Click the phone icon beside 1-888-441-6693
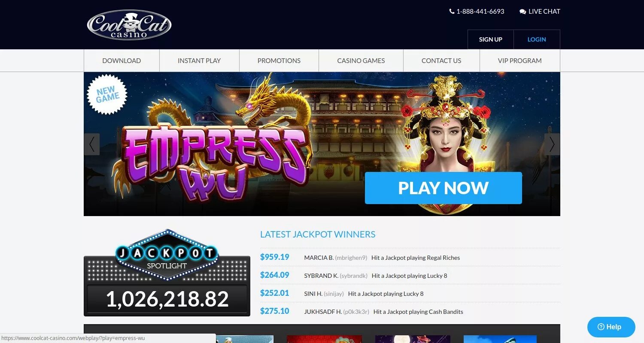Screen dimensions: 644x343 [452, 12]
